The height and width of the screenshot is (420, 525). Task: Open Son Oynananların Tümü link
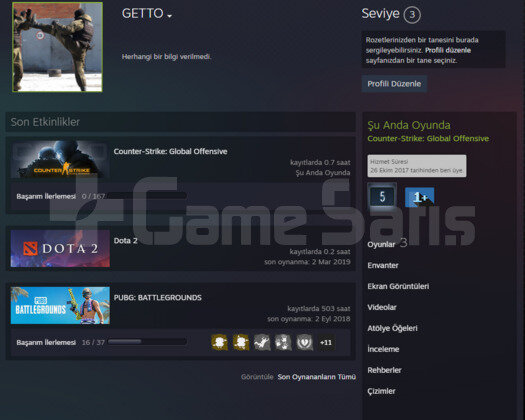pos(316,377)
